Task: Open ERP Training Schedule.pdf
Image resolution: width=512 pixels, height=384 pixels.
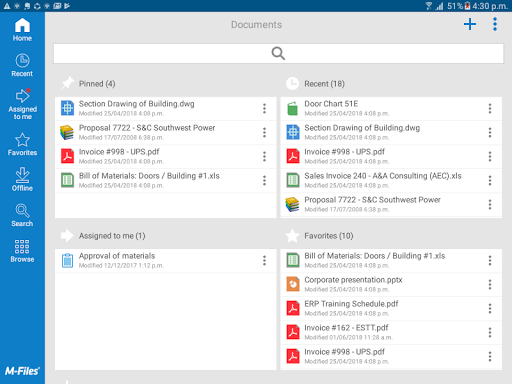Action: click(391, 308)
